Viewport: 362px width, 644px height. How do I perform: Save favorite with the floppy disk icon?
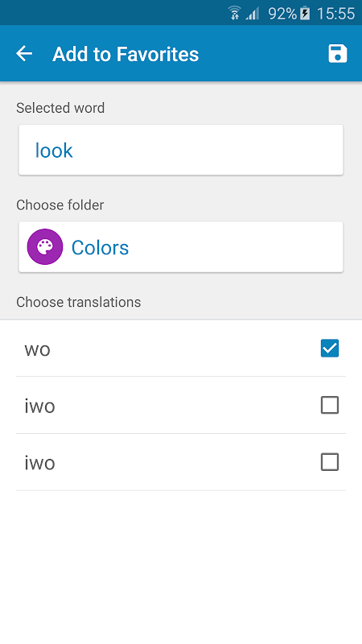(337, 54)
